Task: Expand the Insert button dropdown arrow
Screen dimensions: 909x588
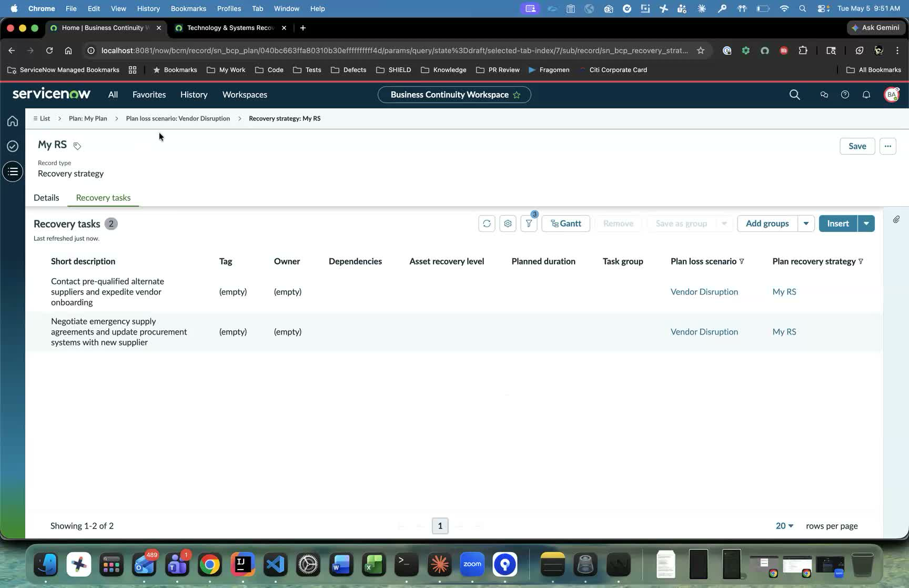Action: click(x=866, y=224)
